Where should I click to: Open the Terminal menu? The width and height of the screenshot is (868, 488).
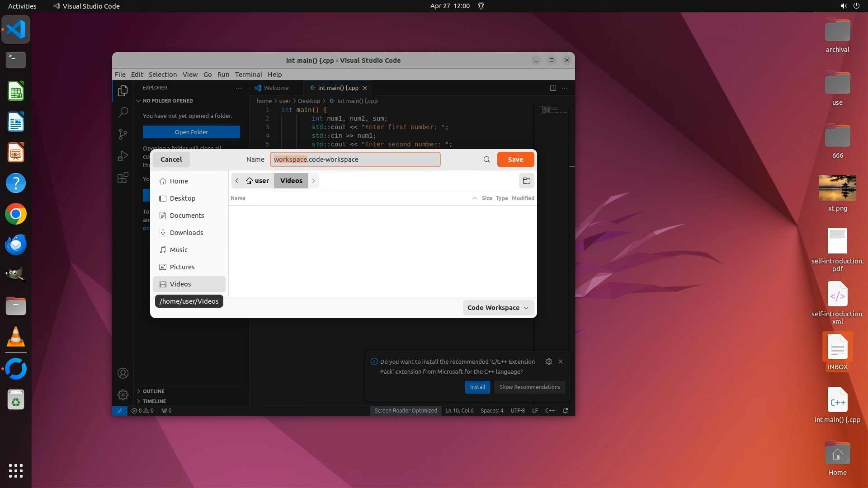point(248,75)
